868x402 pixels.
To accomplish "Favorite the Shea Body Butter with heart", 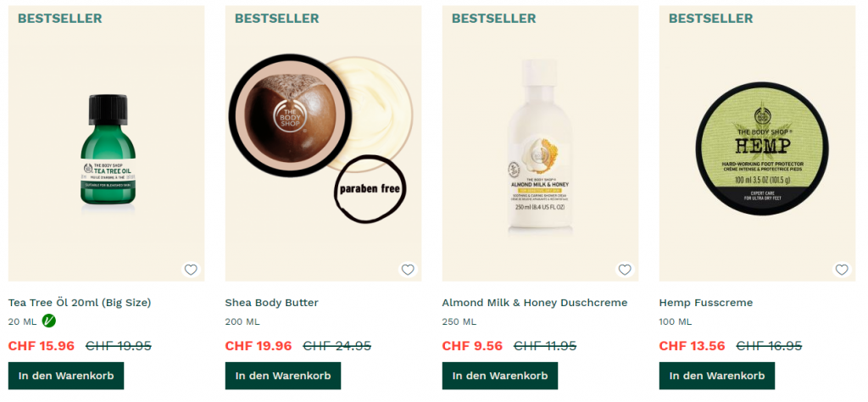I will (408, 270).
